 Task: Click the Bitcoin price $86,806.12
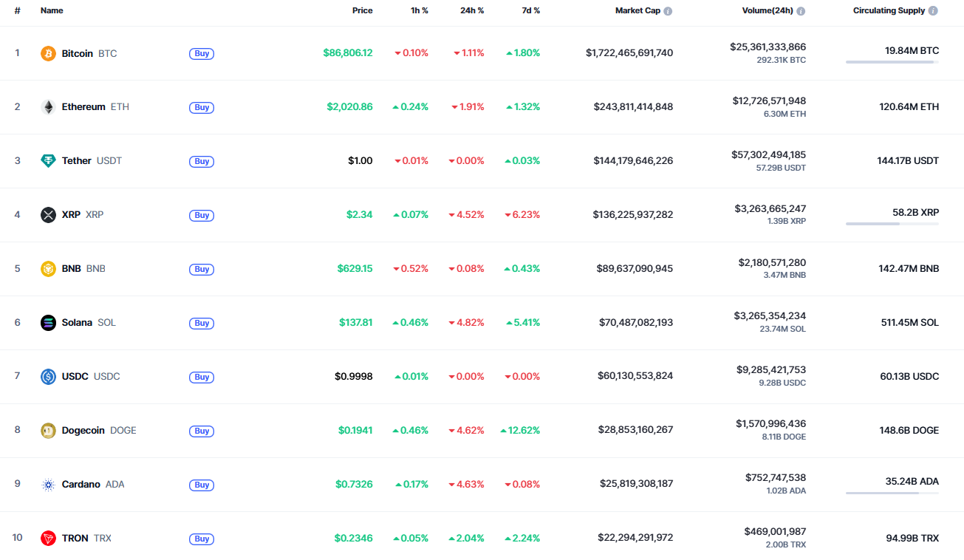pos(348,53)
